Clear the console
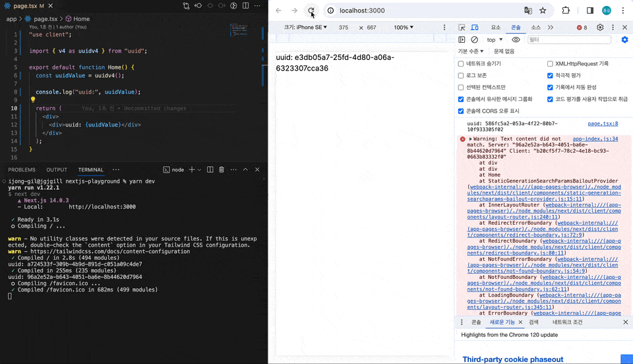This screenshot has width=633, height=364. 475,40
